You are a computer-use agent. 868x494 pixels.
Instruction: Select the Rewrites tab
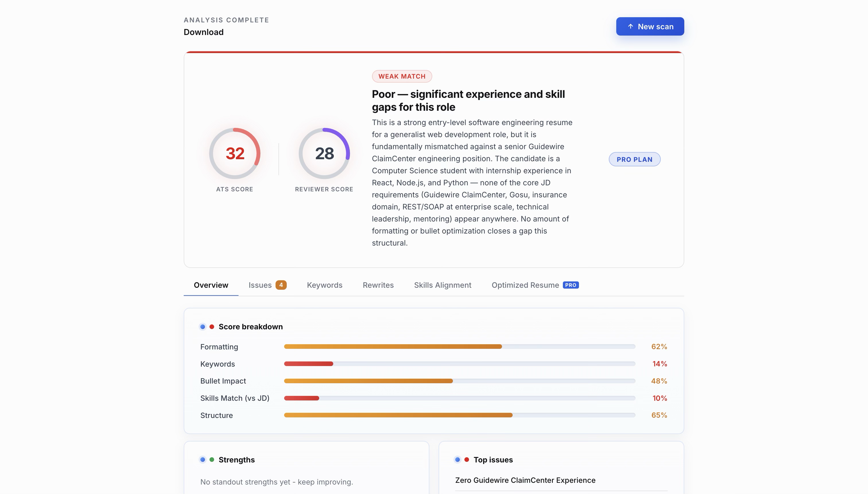coord(378,285)
